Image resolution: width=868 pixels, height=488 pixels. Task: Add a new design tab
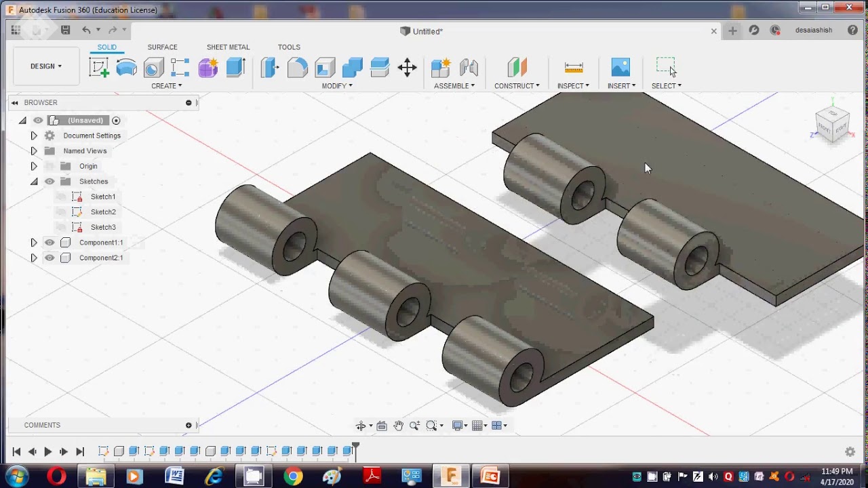click(x=732, y=30)
